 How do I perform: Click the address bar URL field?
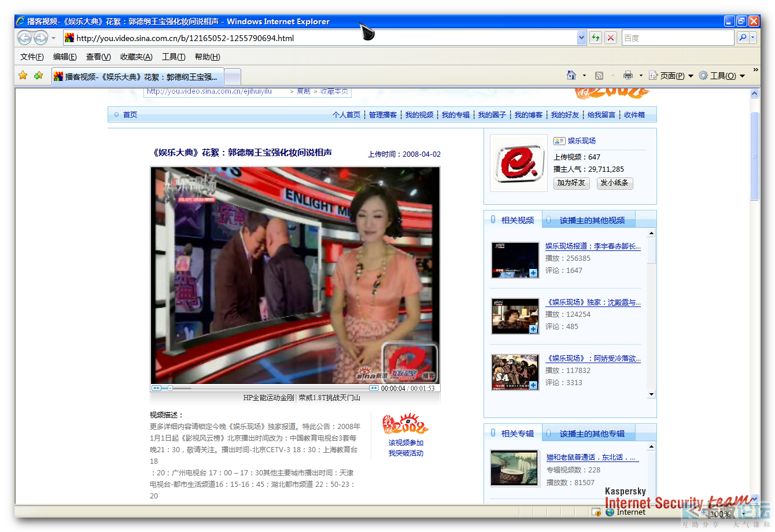[x=321, y=38]
